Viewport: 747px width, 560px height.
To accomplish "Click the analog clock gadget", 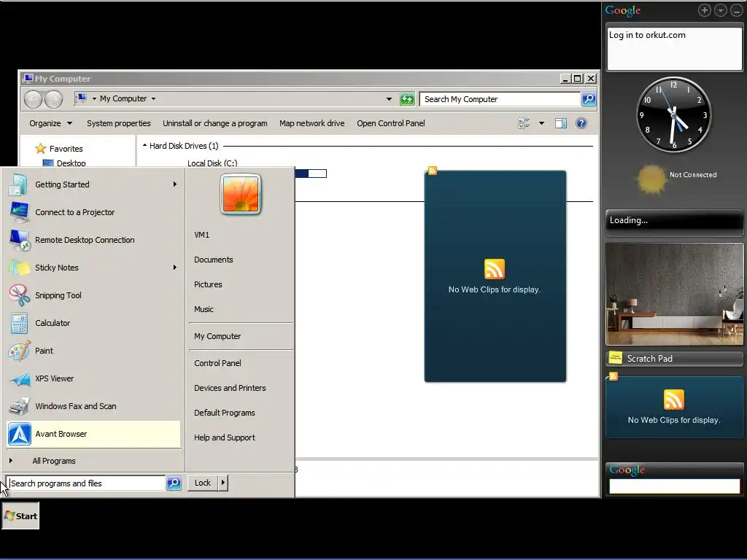I will (673, 114).
